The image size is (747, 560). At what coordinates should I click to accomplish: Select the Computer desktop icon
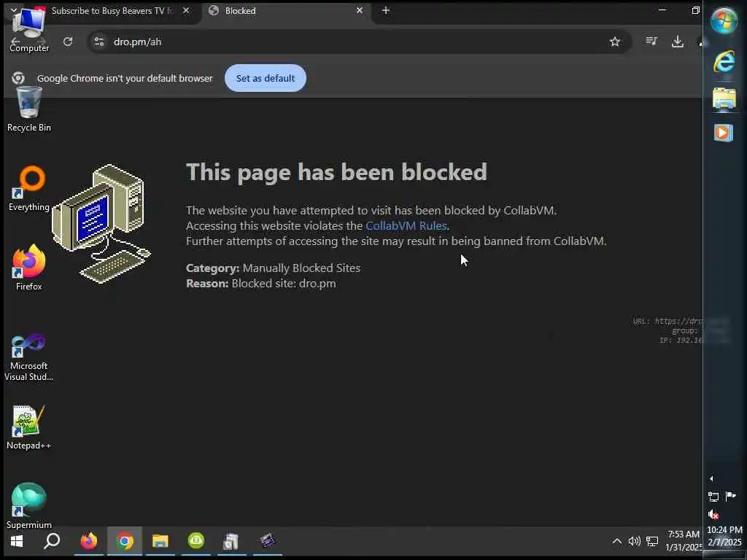click(x=29, y=31)
